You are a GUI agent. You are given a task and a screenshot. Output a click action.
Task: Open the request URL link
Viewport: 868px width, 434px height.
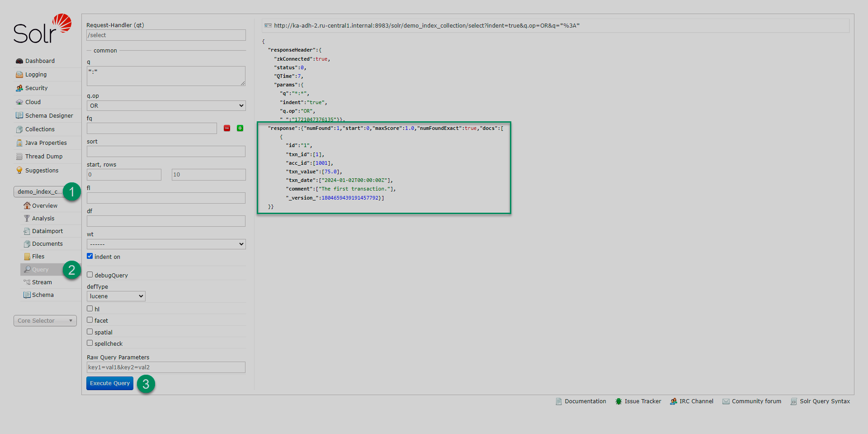[427, 26]
